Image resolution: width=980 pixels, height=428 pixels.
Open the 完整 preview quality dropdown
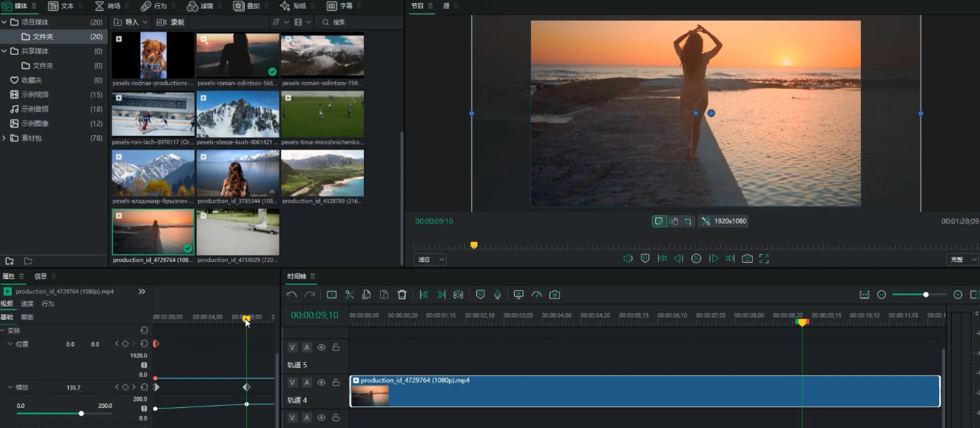[962, 260]
